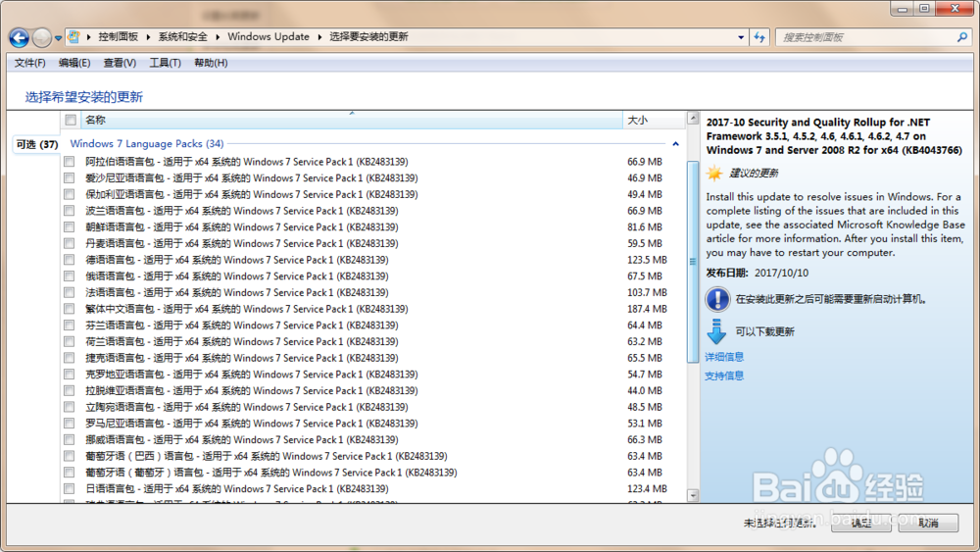Click the restart warning exclamation icon
The width and height of the screenshot is (980, 552).
tap(717, 299)
